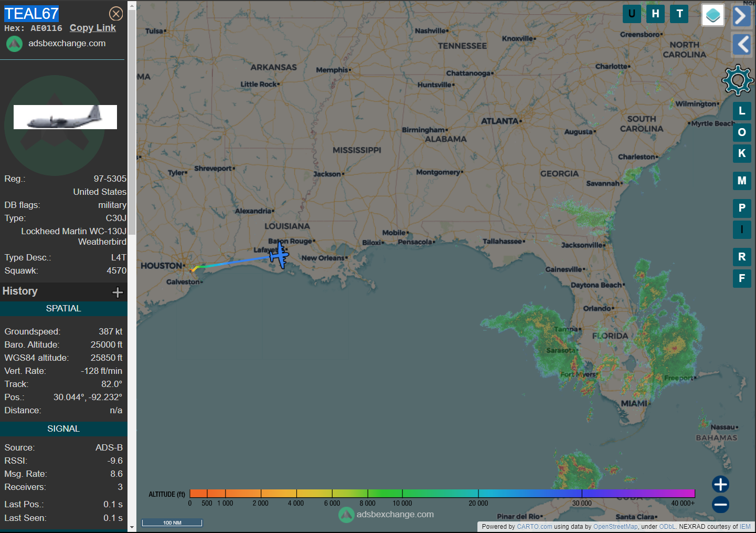Click the ODbL license link
The height and width of the screenshot is (533, 756).
click(667, 527)
